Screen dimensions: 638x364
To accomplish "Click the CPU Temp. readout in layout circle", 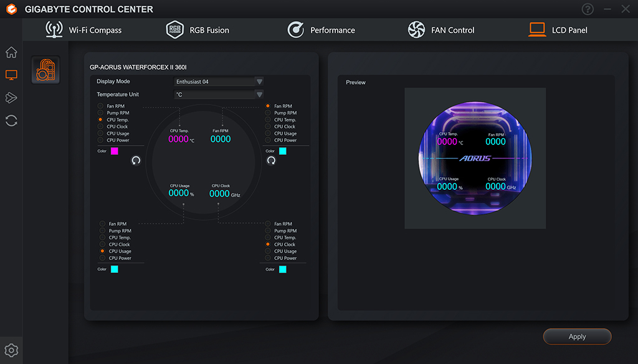I will [x=181, y=136].
